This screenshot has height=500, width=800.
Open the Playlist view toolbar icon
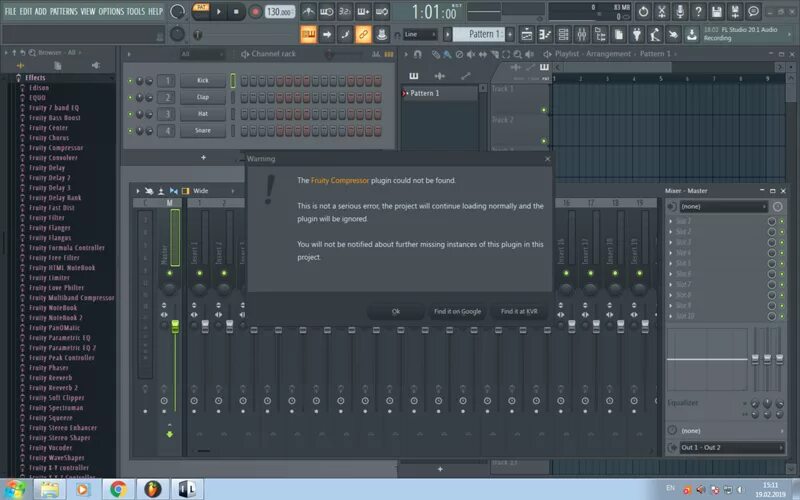(x=527, y=34)
